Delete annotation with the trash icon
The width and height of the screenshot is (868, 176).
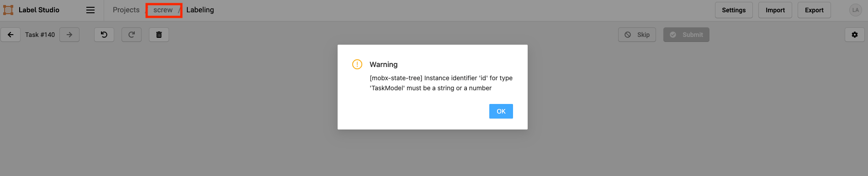(159, 35)
